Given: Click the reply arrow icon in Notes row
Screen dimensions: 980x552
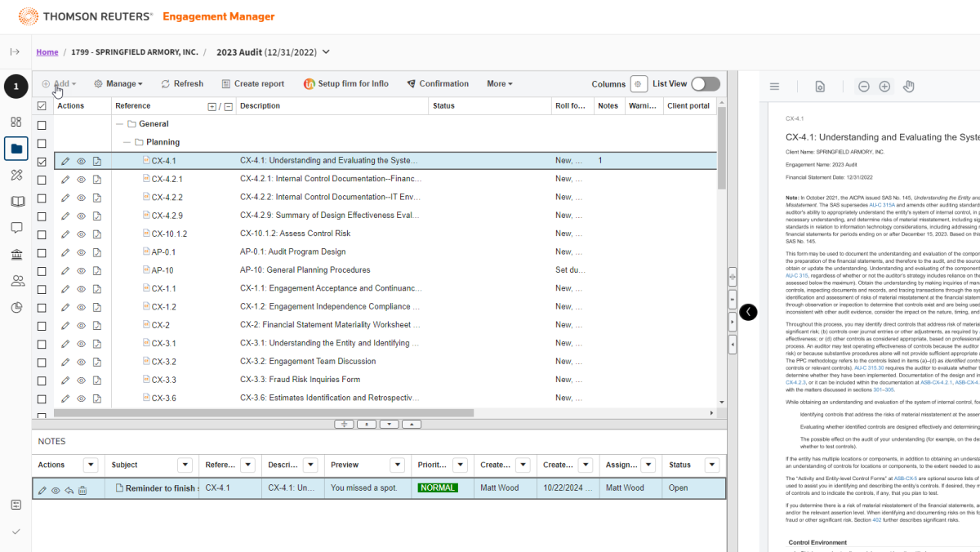Looking at the screenshot, I should coord(69,490).
